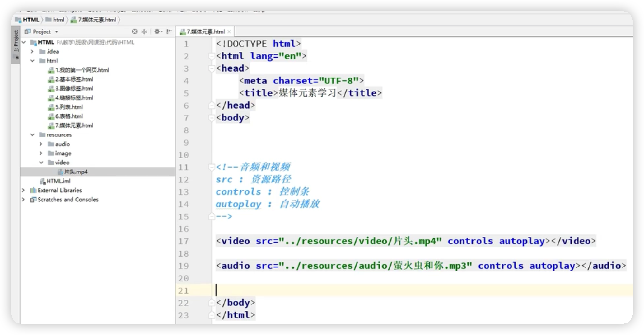Hide the Project tool window with the hide icon
Image resolution: width=644 pixels, height=335 pixels.
[x=169, y=31]
